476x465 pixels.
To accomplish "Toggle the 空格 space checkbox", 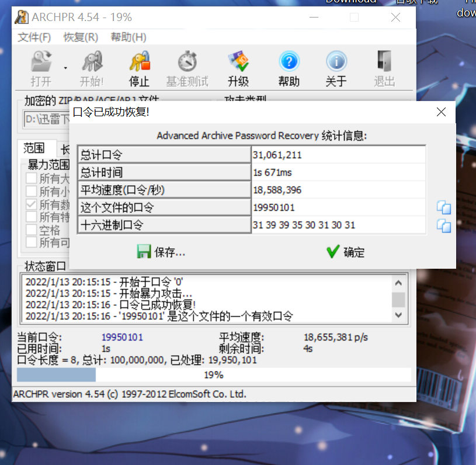I will click(32, 230).
